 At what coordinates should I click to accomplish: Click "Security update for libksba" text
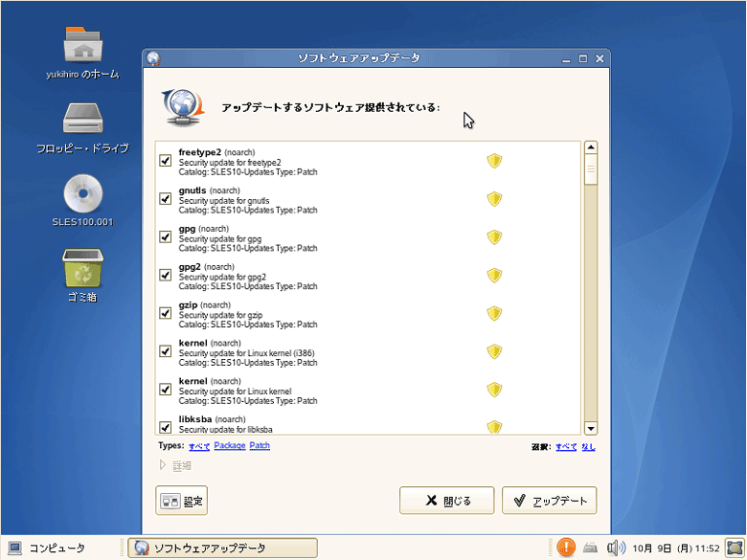click(x=226, y=430)
